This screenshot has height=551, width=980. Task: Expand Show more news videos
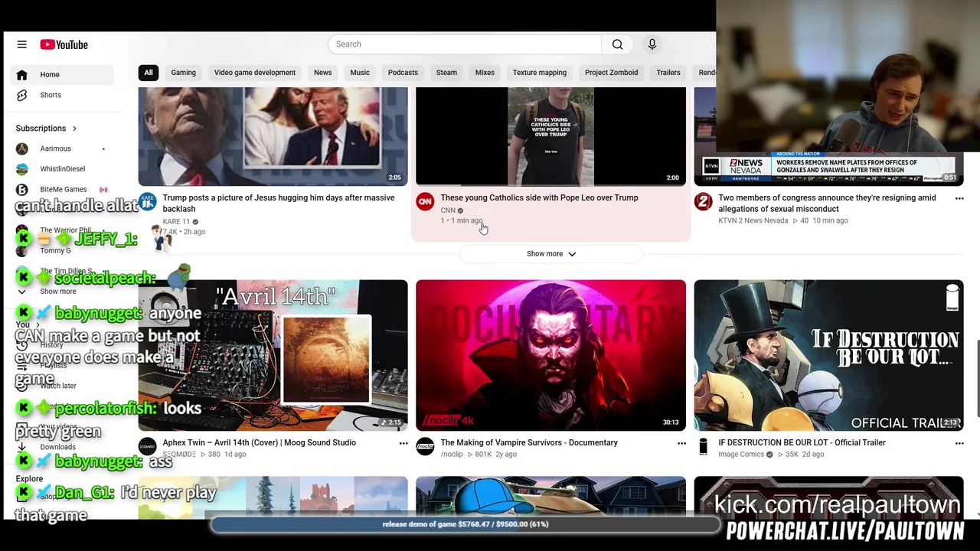551,254
